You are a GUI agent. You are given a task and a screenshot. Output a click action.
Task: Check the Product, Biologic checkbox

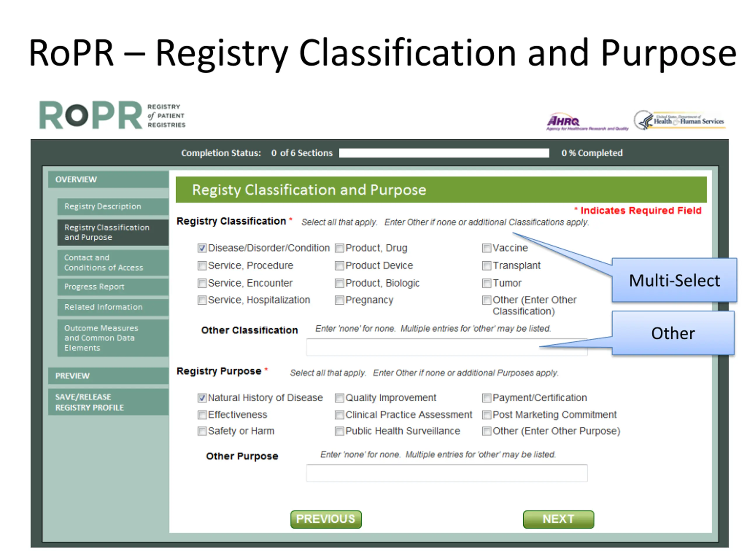339,283
